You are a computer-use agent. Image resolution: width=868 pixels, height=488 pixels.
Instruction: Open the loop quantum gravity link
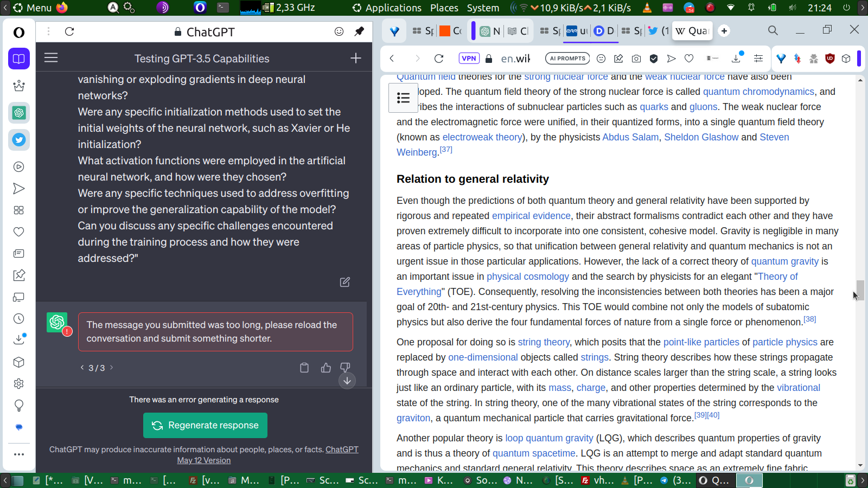pos(550,438)
